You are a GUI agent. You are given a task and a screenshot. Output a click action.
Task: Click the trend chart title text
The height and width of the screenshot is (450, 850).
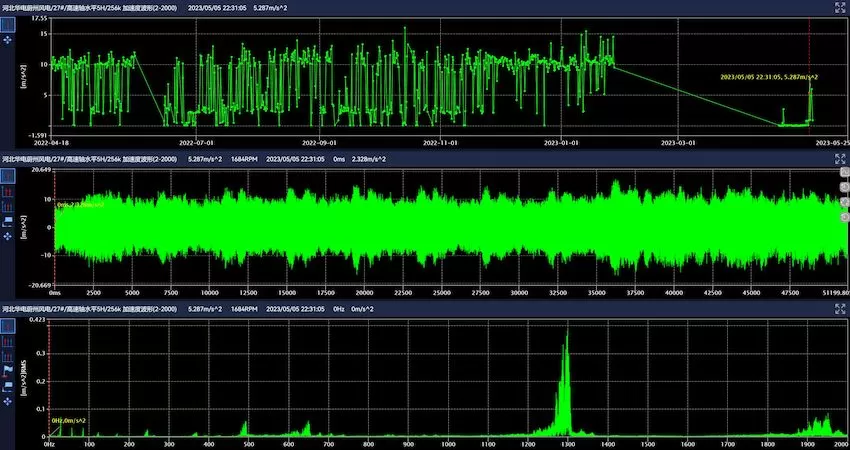[90, 7]
